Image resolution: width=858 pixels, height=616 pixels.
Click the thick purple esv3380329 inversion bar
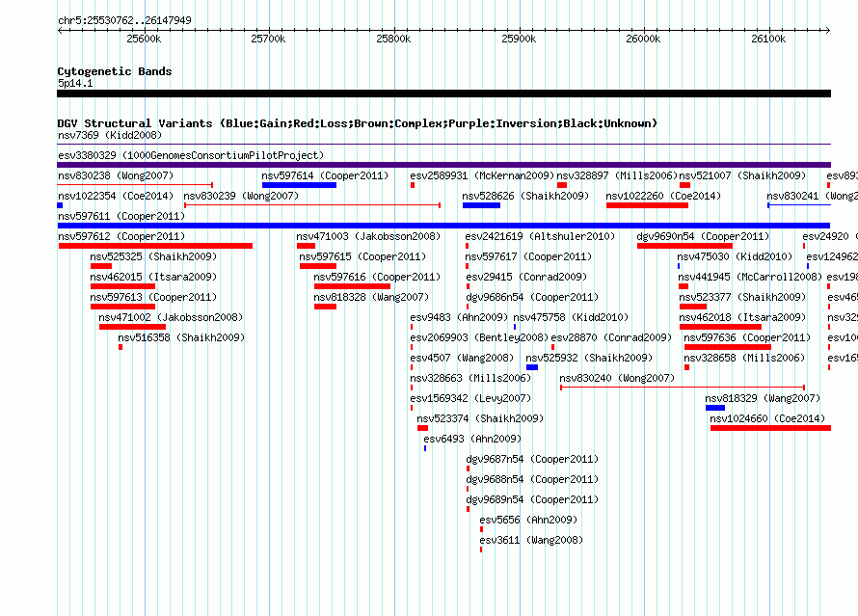point(443,165)
